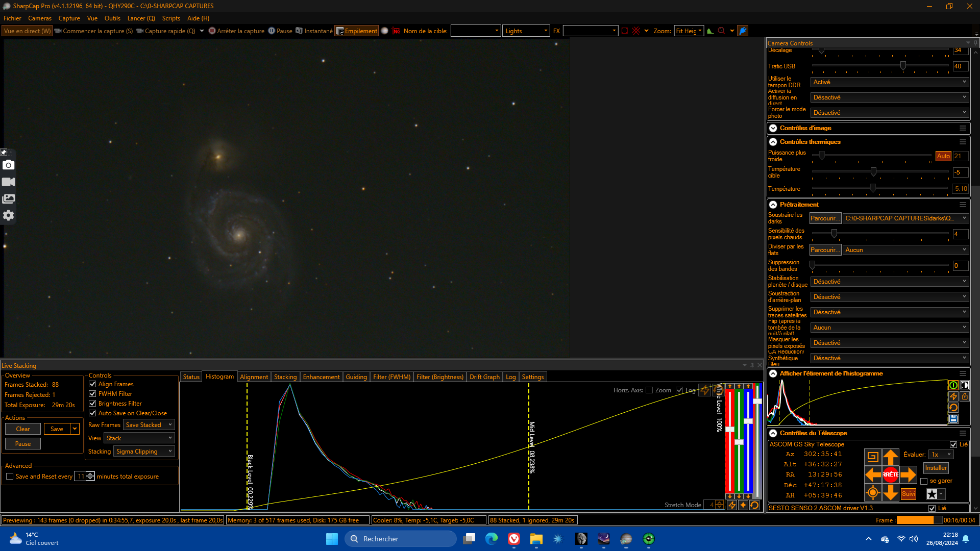Click the half-moon contrast icon near mini histogram

coord(964,385)
